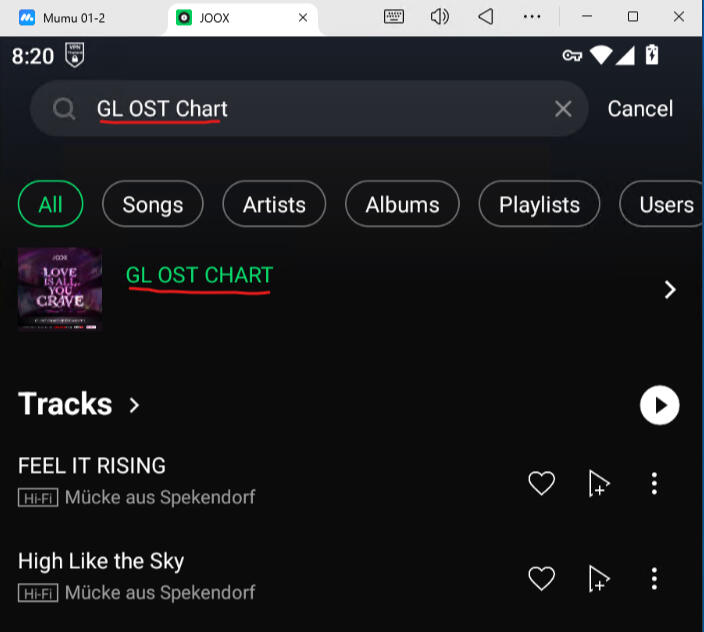
Task: Cancel the search
Action: click(640, 109)
